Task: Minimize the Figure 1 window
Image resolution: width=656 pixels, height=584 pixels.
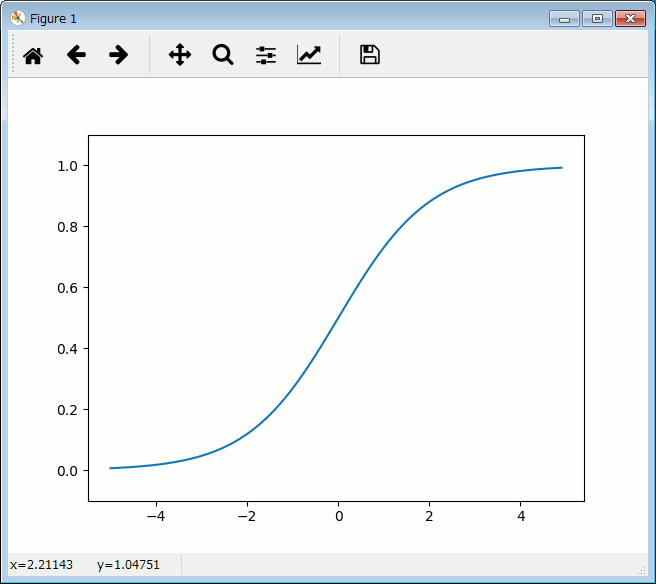Action: tap(565, 18)
